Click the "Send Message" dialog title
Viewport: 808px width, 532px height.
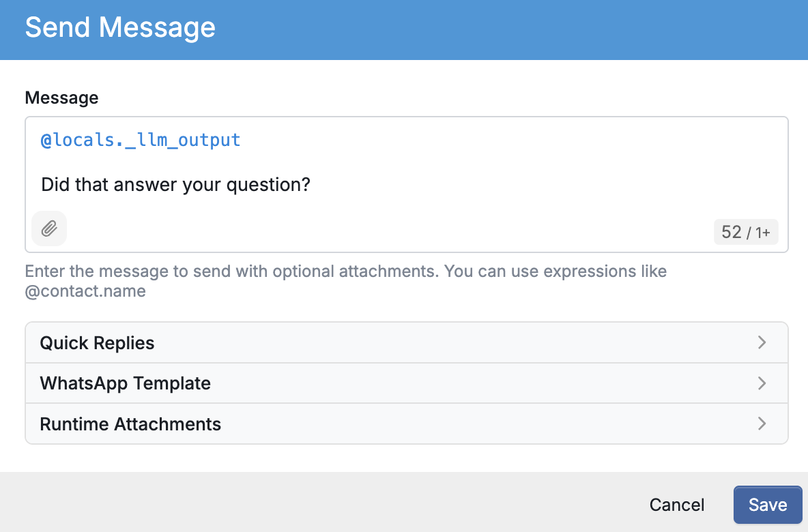pyautogui.click(x=120, y=27)
